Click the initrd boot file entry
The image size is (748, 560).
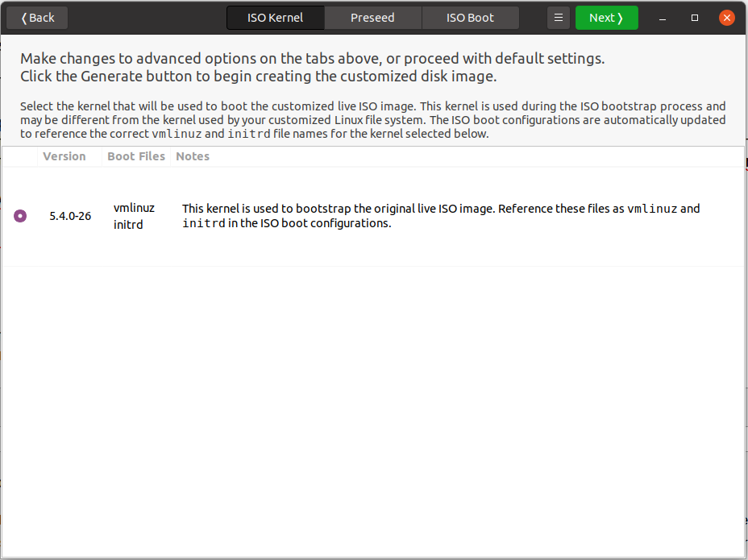pos(128,224)
